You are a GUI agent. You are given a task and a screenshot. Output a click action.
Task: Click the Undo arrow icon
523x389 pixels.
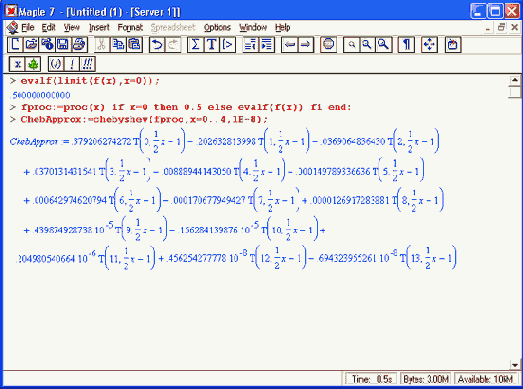157,44
